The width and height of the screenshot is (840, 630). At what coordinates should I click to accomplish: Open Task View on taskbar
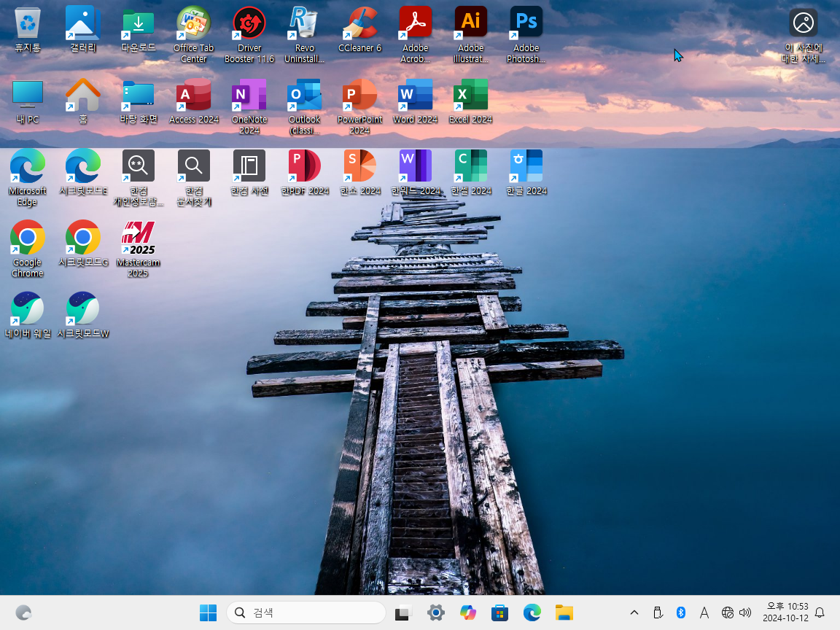402,612
